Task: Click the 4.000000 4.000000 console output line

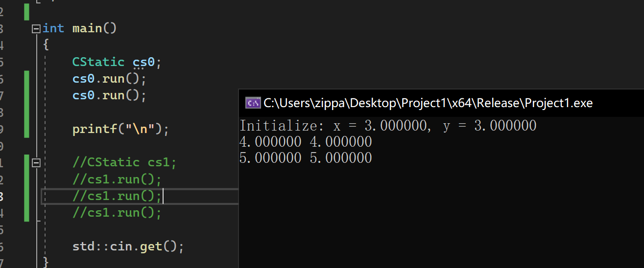Action: coord(306,142)
